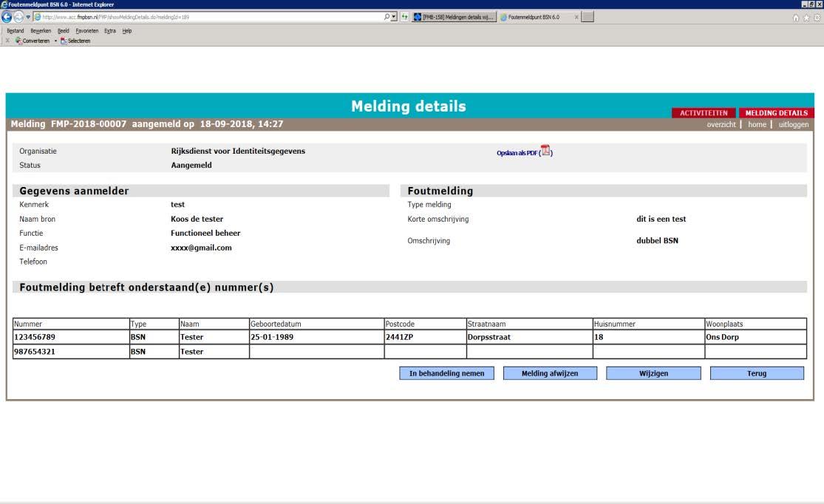Click the browser forward arrow button
The width and height of the screenshot is (824, 504).
(x=18, y=17)
